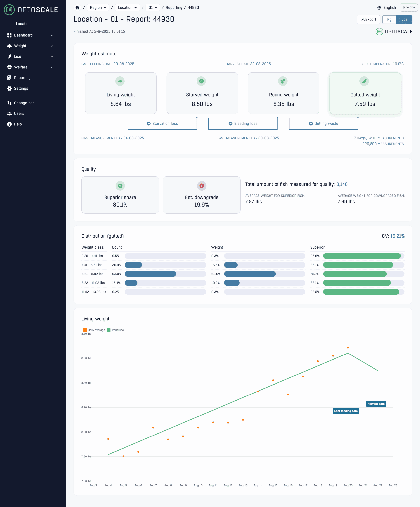Click the Superior bar for 6.61-8.82 lbs class
Screen dimensions: 420x507
(355, 274)
